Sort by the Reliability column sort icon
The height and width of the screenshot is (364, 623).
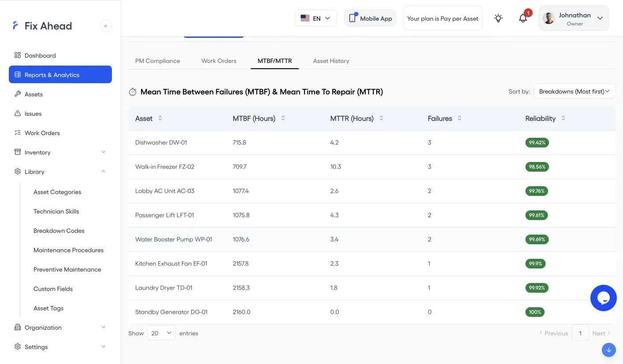563,118
